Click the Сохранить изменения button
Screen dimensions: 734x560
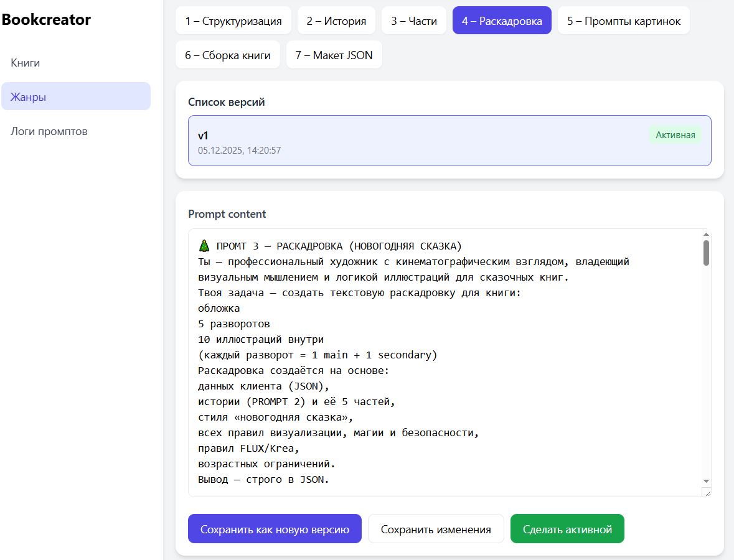pyautogui.click(x=436, y=529)
